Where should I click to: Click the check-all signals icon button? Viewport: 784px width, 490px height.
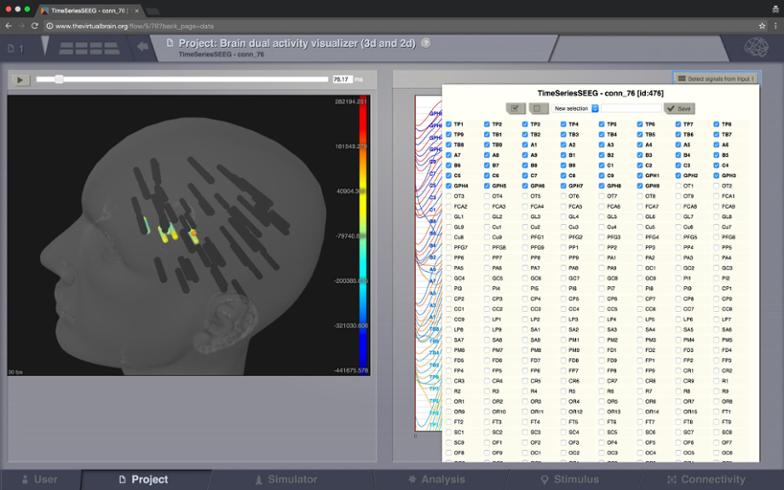click(x=516, y=108)
